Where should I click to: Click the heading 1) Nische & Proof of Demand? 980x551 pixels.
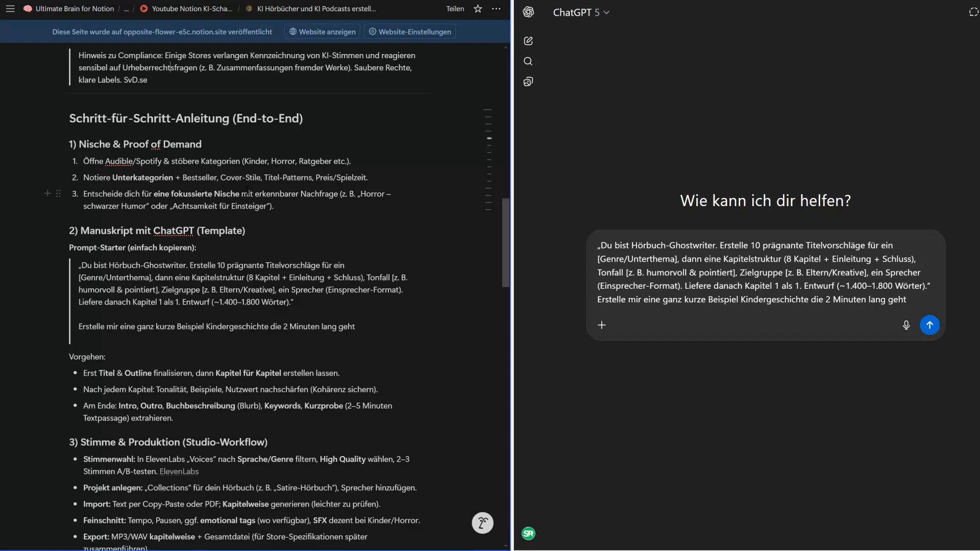pos(135,144)
